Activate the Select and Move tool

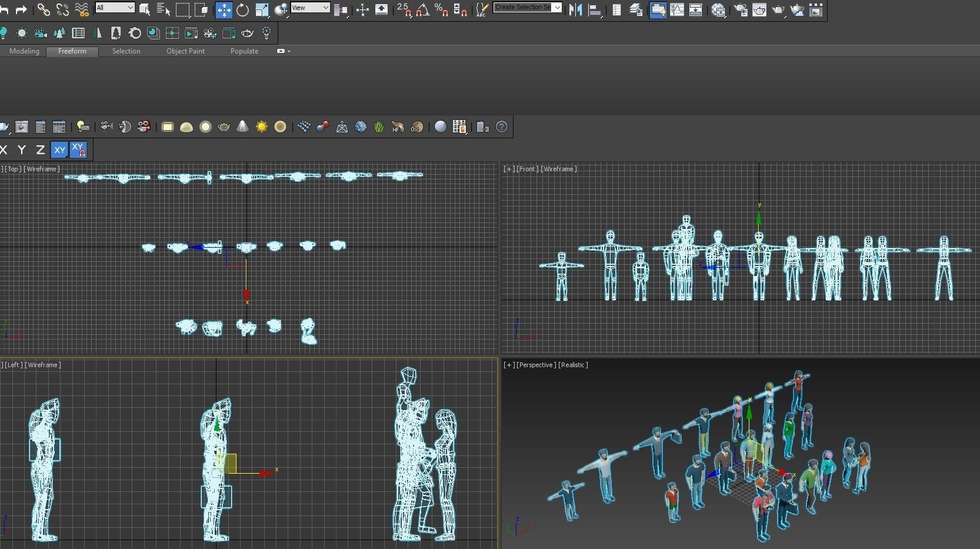(224, 9)
